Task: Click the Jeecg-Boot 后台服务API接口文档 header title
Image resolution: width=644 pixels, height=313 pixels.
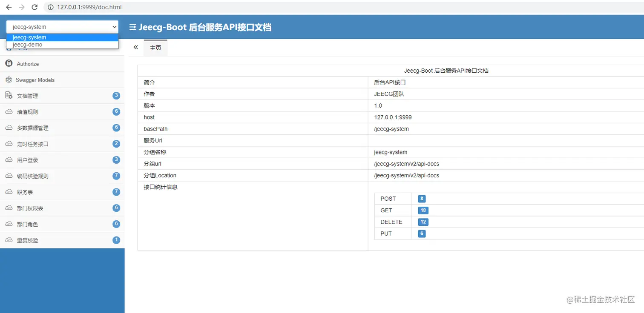Action: (x=205, y=27)
